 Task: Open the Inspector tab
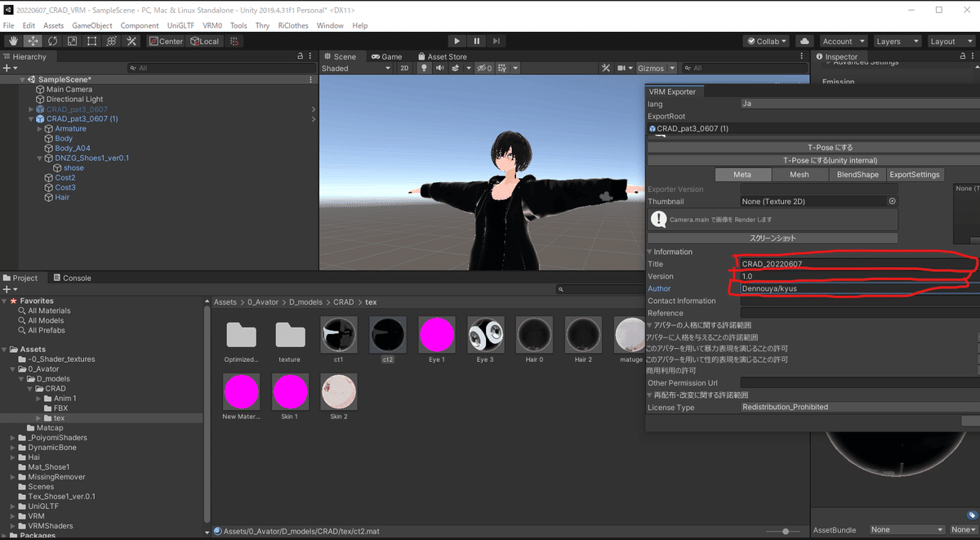[837, 56]
